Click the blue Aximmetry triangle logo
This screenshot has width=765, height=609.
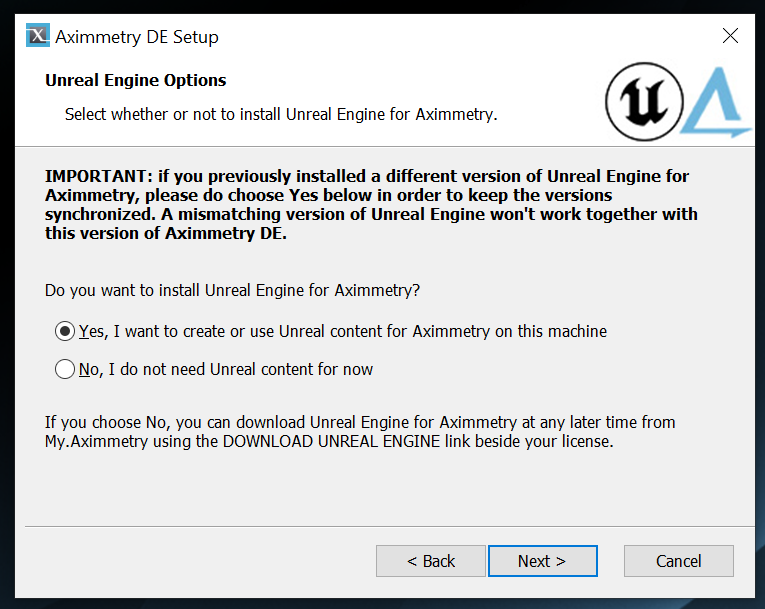[716, 102]
